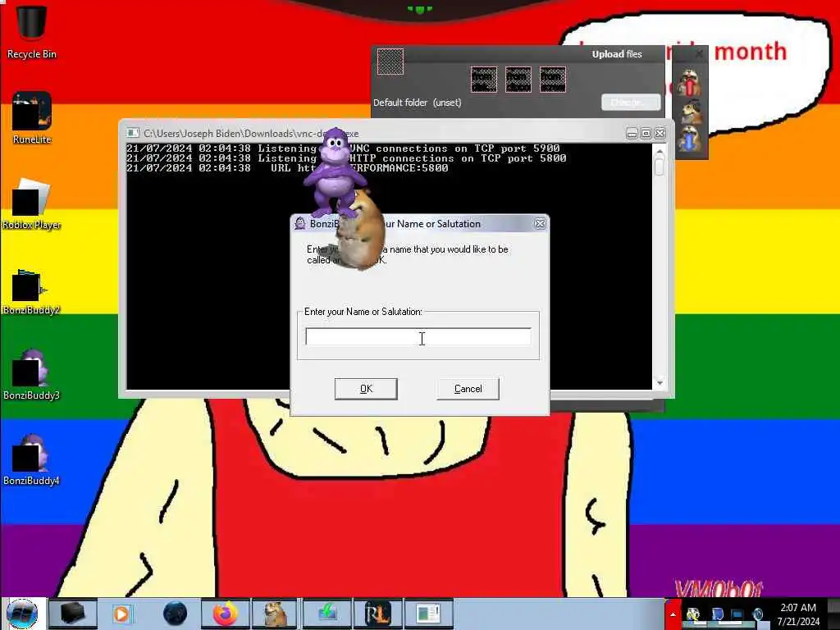
Task: Click the console scrollbar down arrow
Action: pyautogui.click(x=660, y=383)
